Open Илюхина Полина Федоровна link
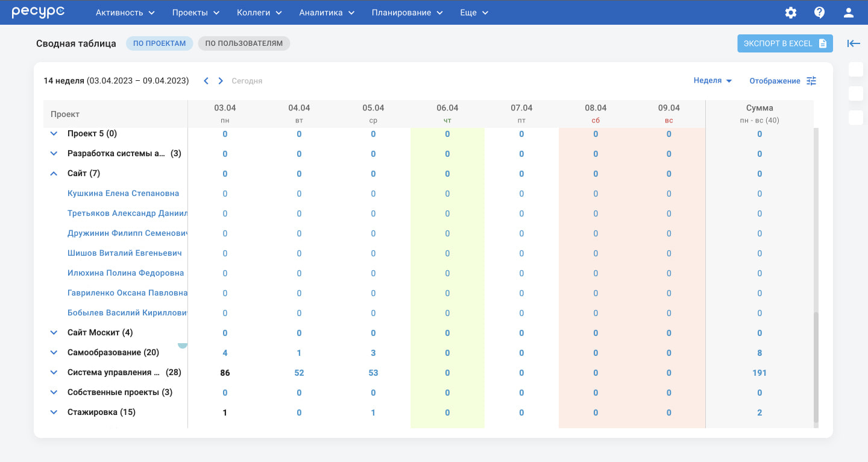 (126, 273)
